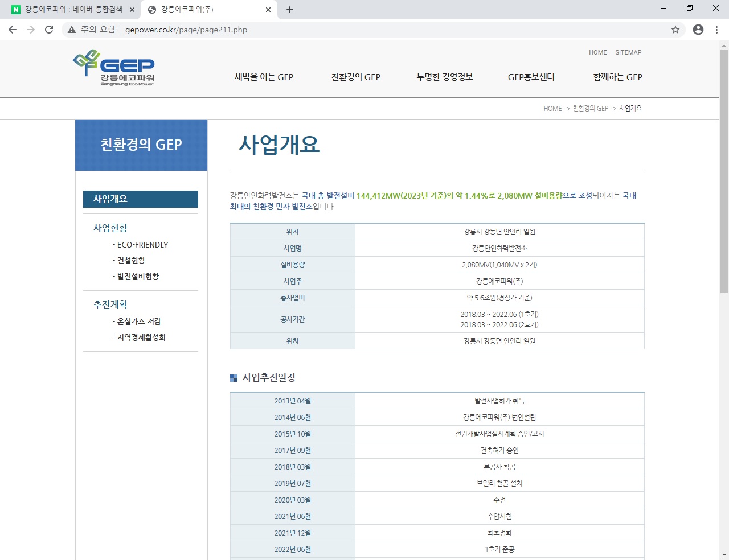Click the 약 5.6조원(경상가 기준) cell
Image resolution: width=729 pixels, height=560 pixels.
pos(499,298)
